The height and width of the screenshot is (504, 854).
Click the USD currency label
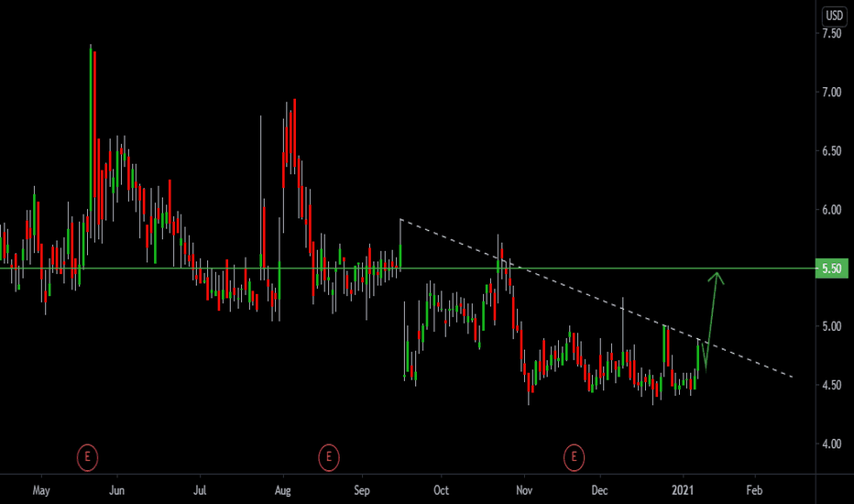point(835,16)
